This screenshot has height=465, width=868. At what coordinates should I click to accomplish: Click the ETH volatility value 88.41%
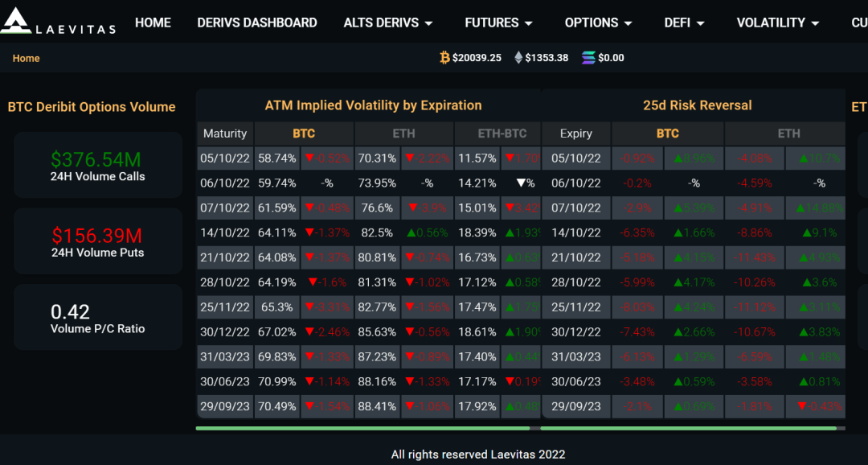click(377, 406)
